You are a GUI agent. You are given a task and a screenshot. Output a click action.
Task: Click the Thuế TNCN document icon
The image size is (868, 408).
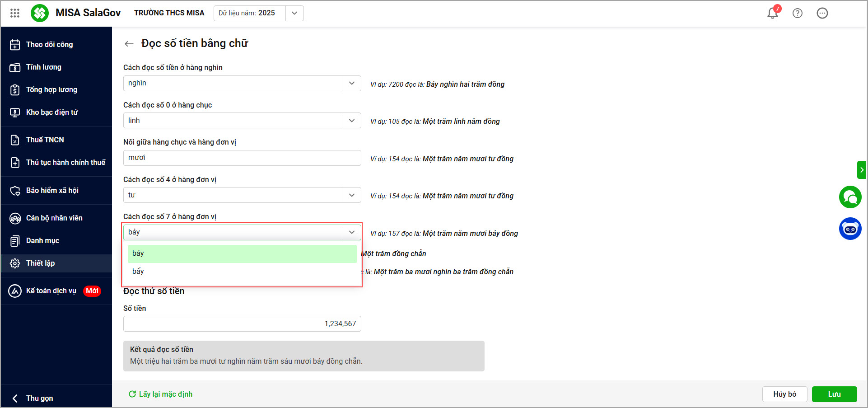pyautogui.click(x=15, y=140)
